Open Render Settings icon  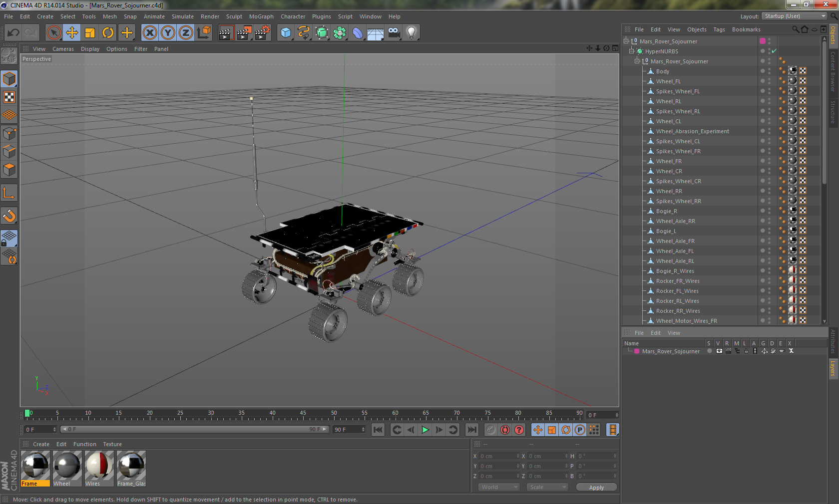coord(262,33)
